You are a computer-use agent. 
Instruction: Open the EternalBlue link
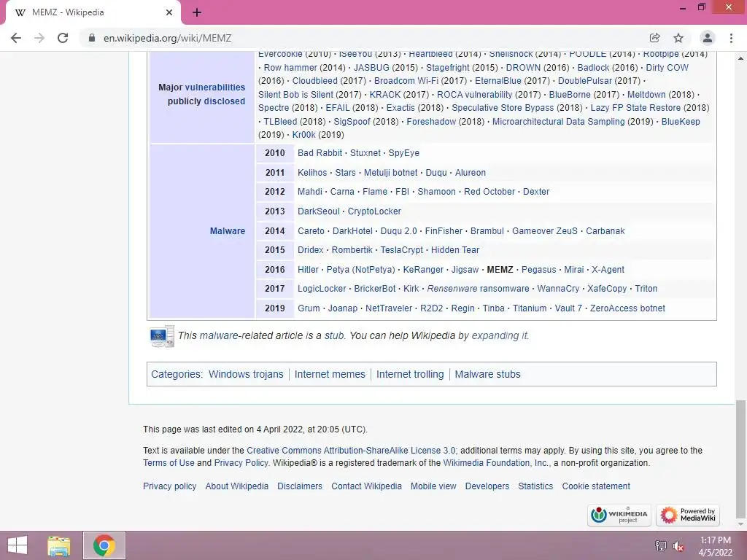[x=498, y=81]
